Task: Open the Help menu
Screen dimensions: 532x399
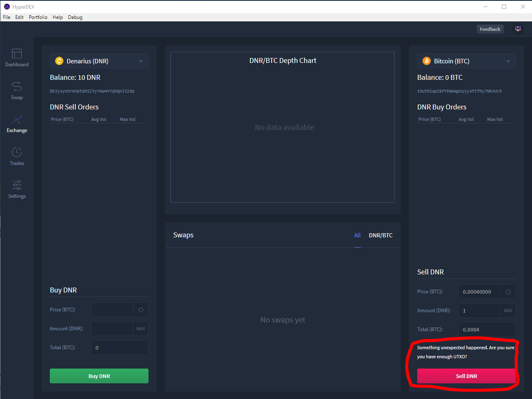Action: [x=58, y=17]
